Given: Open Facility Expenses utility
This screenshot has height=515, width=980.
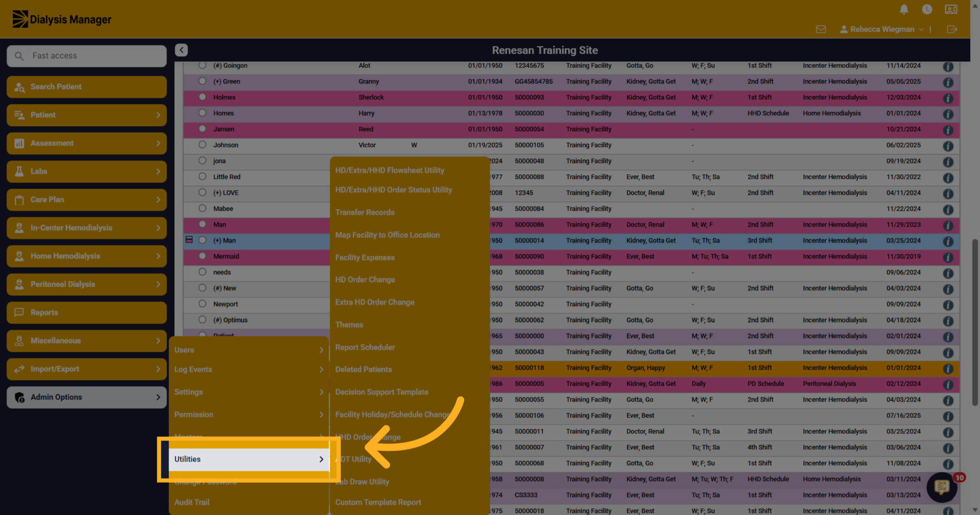Looking at the screenshot, I should 365,257.
